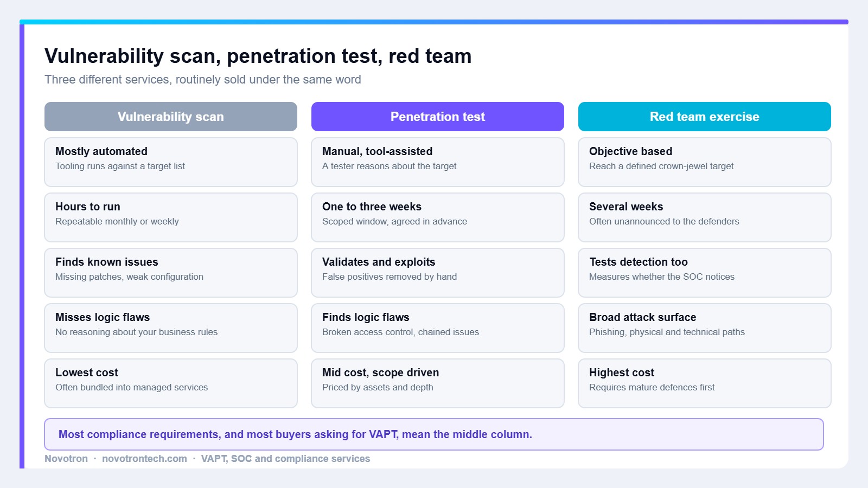Select the 'Validates and exploits' card
This screenshot has height=488, width=868.
(x=438, y=273)
